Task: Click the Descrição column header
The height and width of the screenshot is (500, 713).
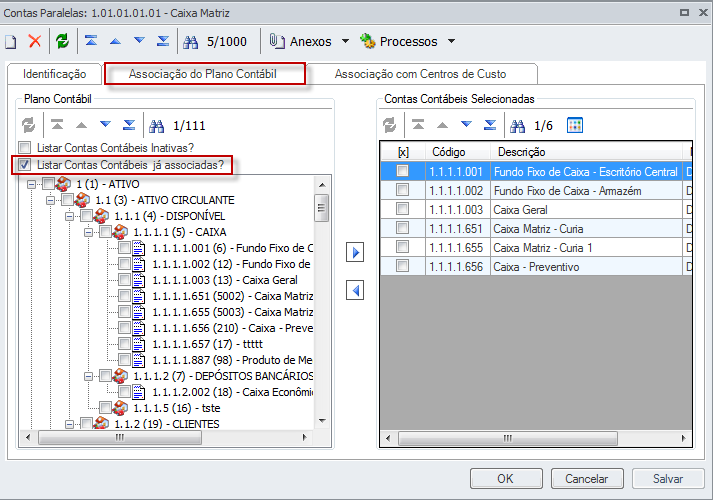Action: (587, 152)
